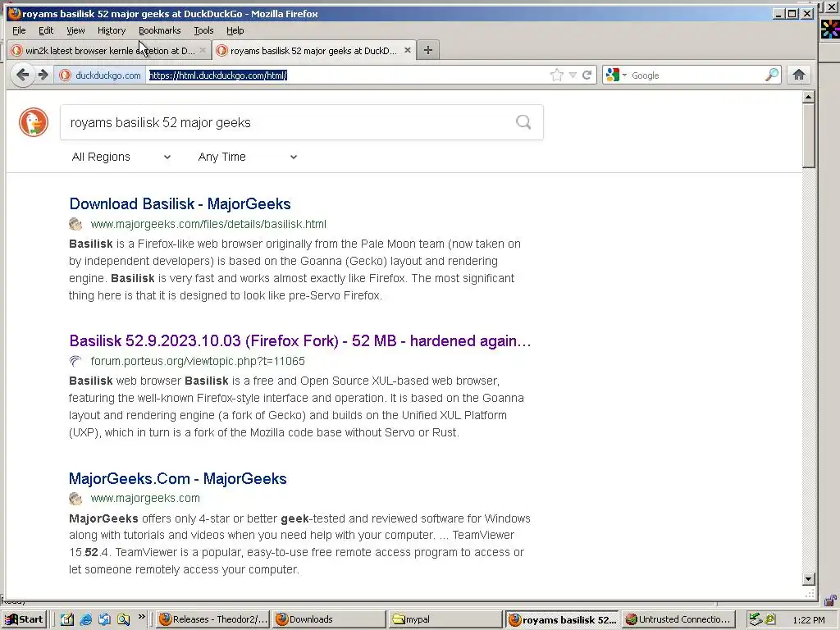Open the Bookmarks menu
The height and width of the screenshot is (630, 840).
(x=160, y=30)
